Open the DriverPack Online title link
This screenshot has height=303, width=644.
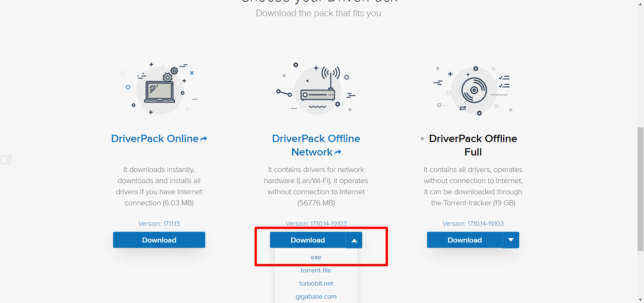pos(155,139)
